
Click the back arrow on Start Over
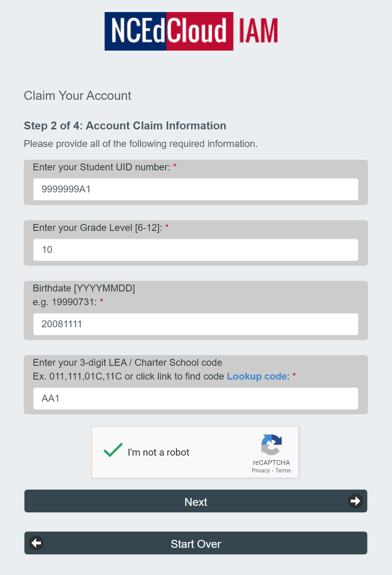click(x=36, y=543)
